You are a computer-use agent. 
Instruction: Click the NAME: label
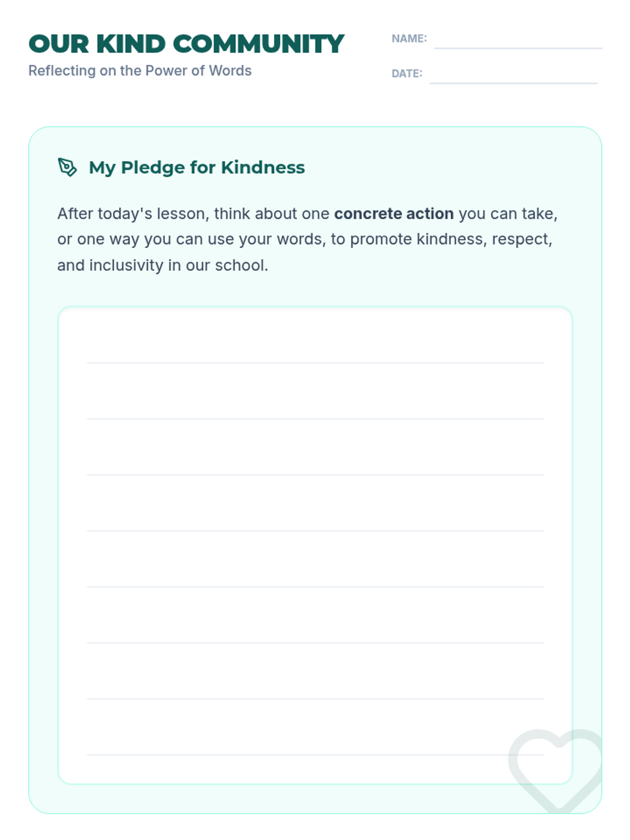(409, 38)
